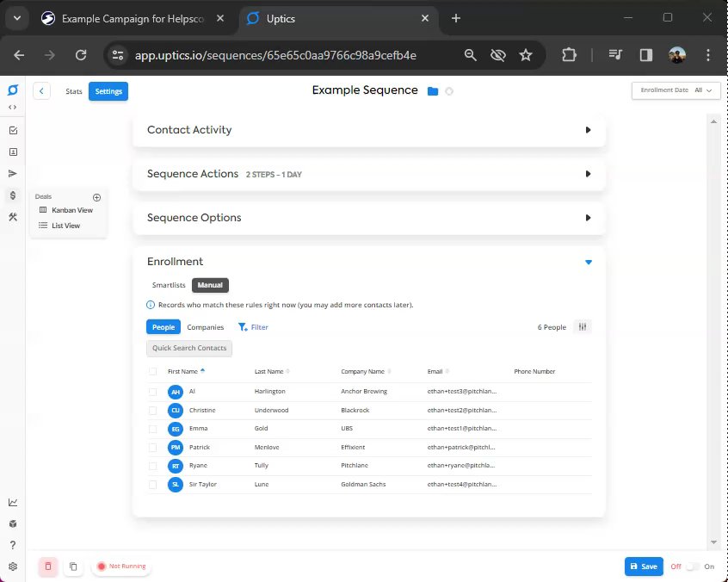Switch to the Stats tab
Screen dimensions: 728x582
coord(73,91)
